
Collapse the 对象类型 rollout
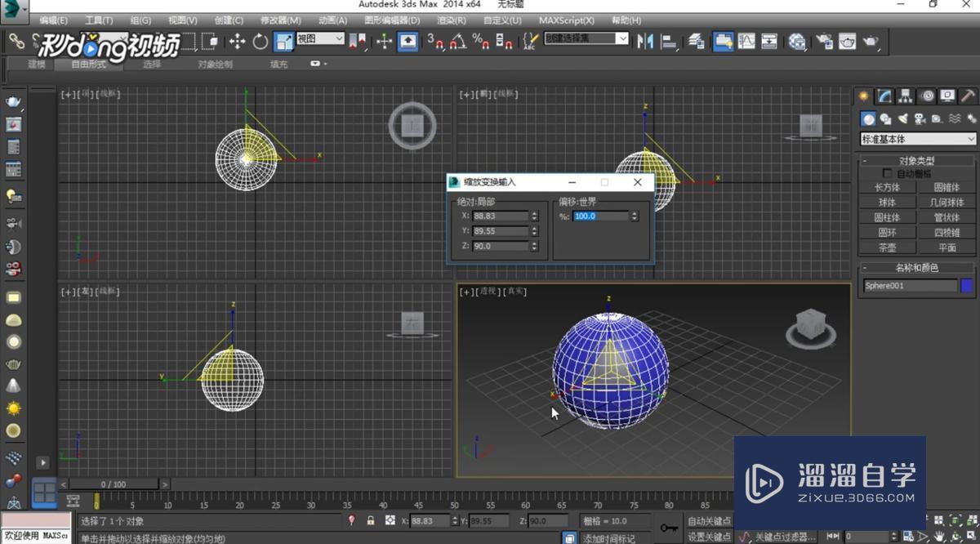(866, 160)
